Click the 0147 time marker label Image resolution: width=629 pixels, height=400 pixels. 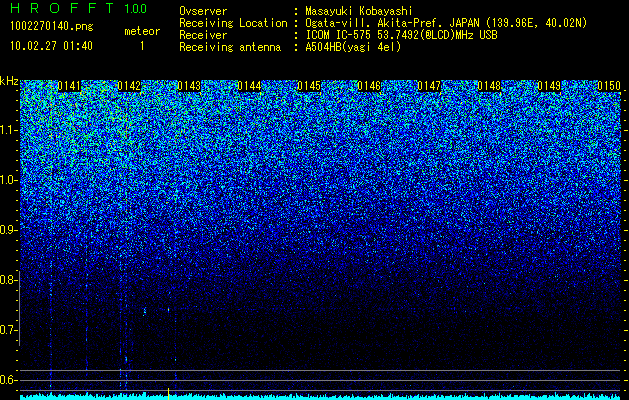point(429,86)
